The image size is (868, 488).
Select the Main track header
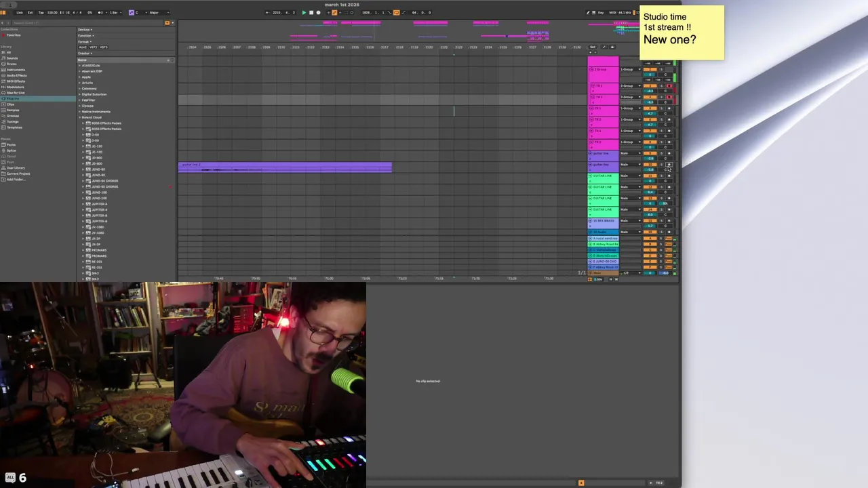pyautogui.click(x=604, y=272)
